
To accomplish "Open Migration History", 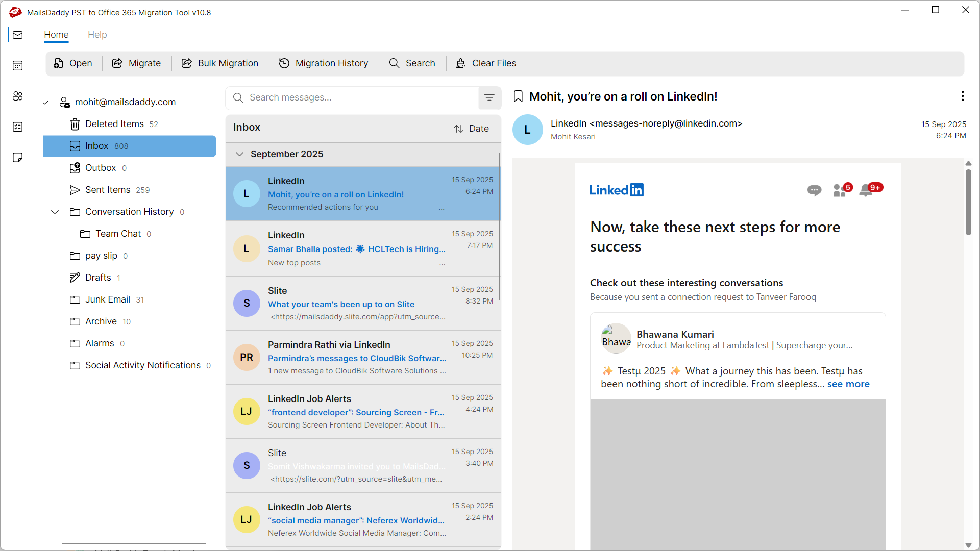I will coord(324,63).
